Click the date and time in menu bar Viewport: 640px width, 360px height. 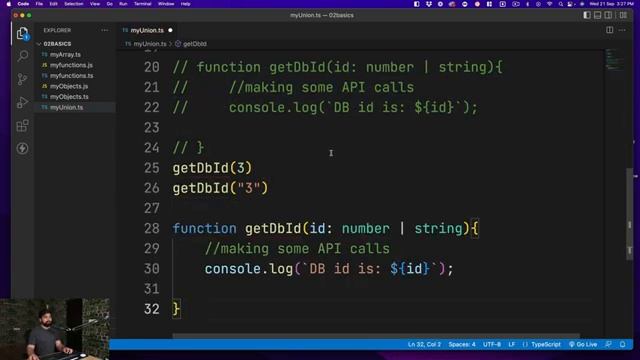(x=611, y=4)
